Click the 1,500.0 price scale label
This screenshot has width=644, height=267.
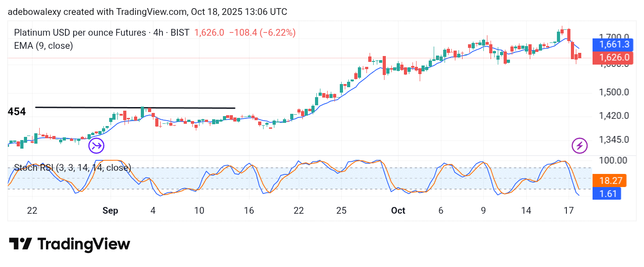pos(612,92)
